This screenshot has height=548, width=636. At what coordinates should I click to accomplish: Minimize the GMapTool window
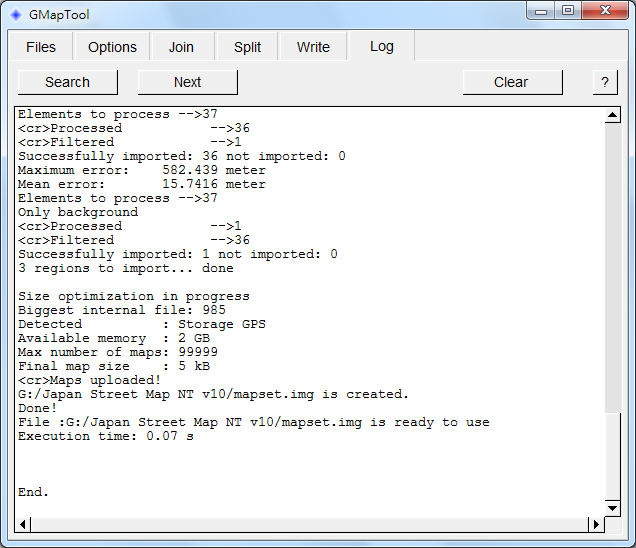541,11
